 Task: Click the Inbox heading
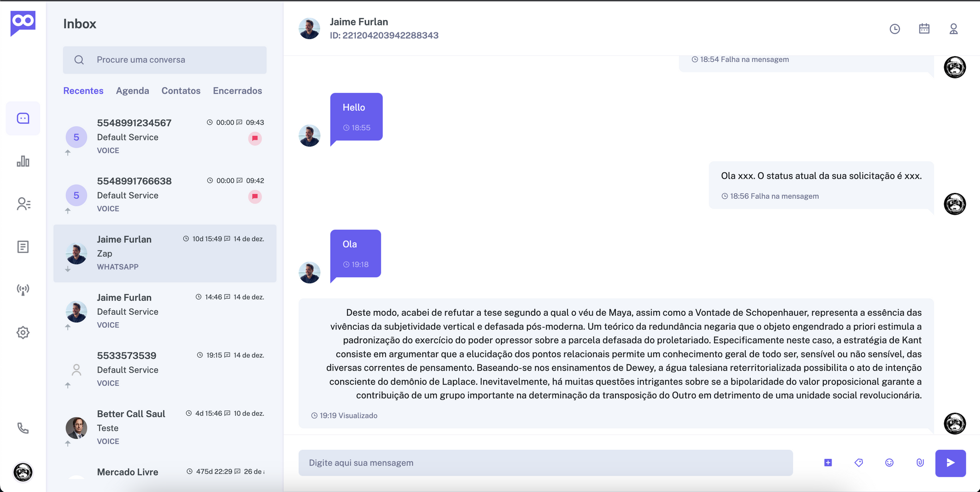(80, 24)
